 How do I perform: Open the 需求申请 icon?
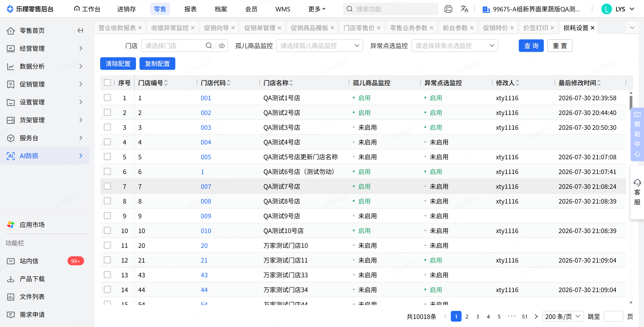point(11,315)
